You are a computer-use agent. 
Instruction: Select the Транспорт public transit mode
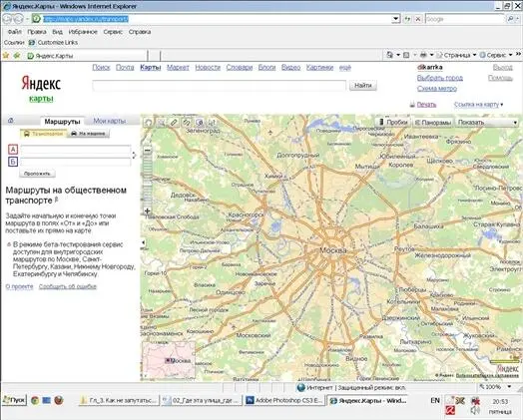pyautogui.click(x=43, y=134)
